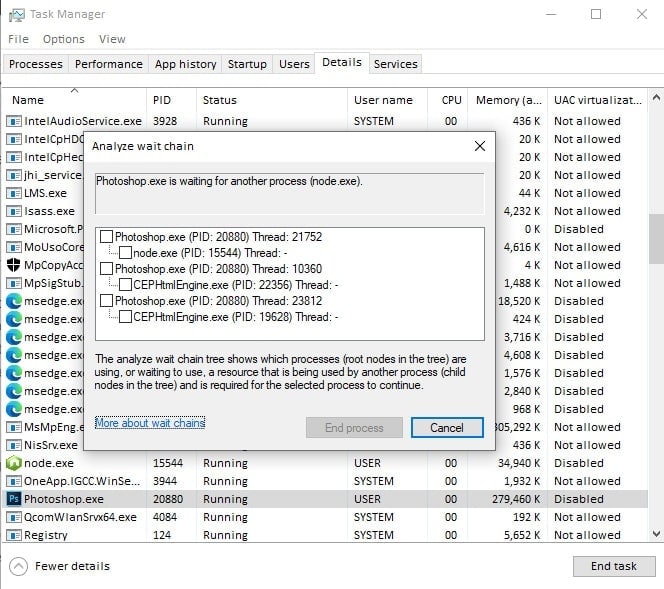Open the File menu

[x=19, y=39]
